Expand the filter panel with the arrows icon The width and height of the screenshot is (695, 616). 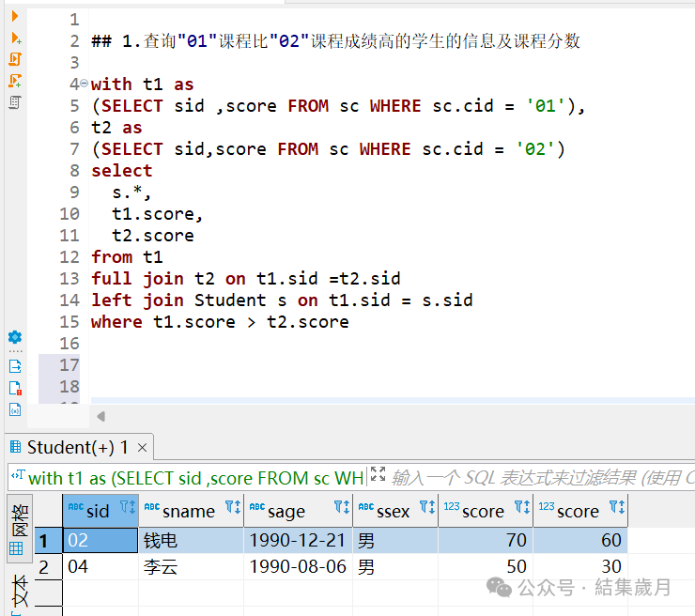click(378, 474)
